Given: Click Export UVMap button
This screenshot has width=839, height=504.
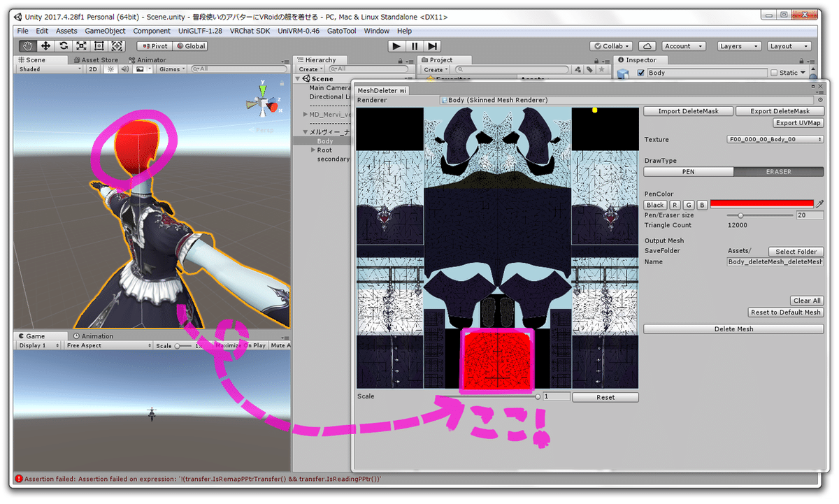Looking at the screenshot, I should [x=798, y=122].
